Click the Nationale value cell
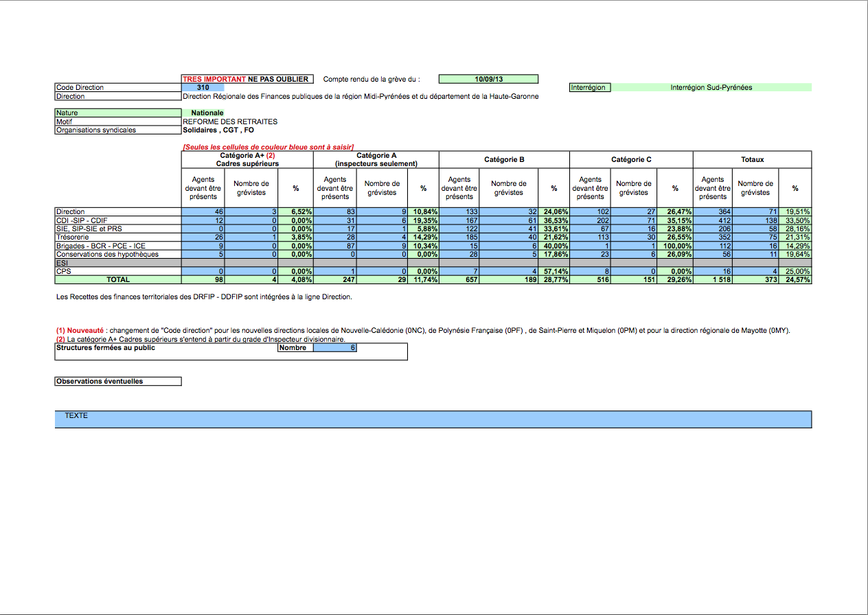Image resolution: width=868 pixels, height=615 pixels. [207, 113]
